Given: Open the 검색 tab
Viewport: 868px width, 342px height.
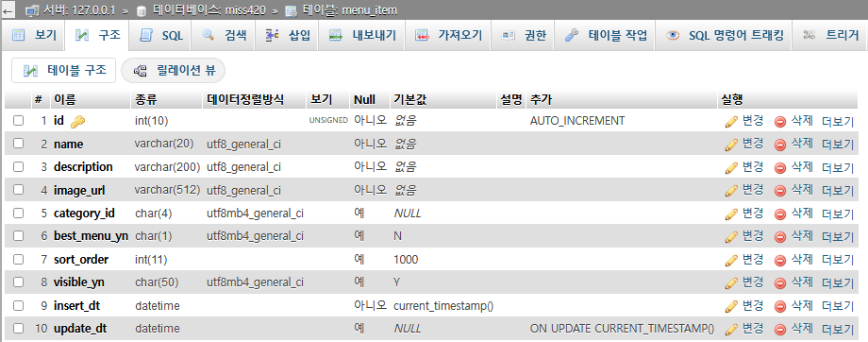Looking at the screenshot, I should (x=225, y=36).
